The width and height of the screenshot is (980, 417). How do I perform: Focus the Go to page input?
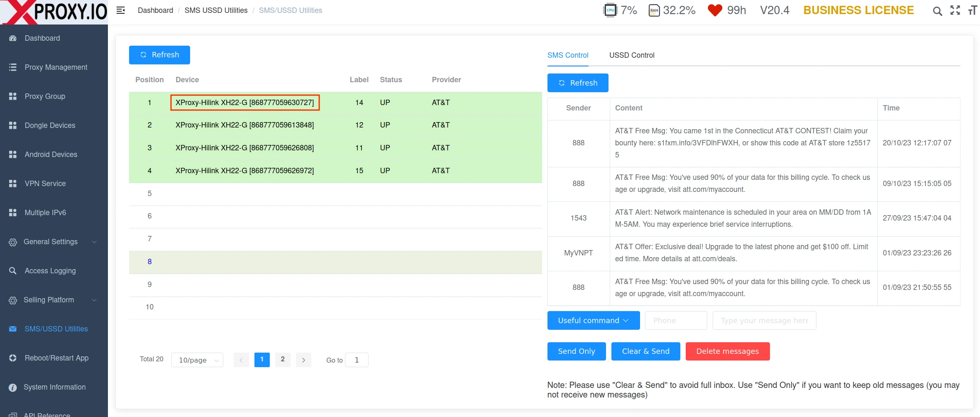tap(357, 360)
